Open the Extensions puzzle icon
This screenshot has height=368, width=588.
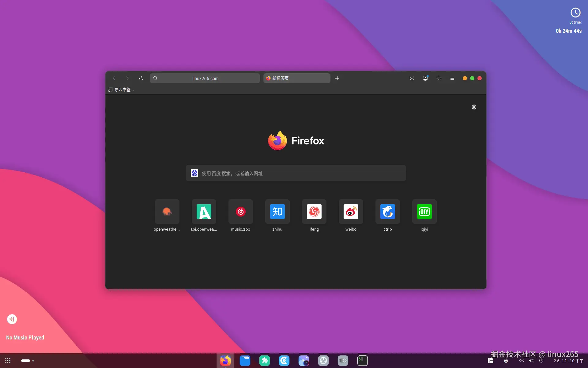click(x=439, y=79)
